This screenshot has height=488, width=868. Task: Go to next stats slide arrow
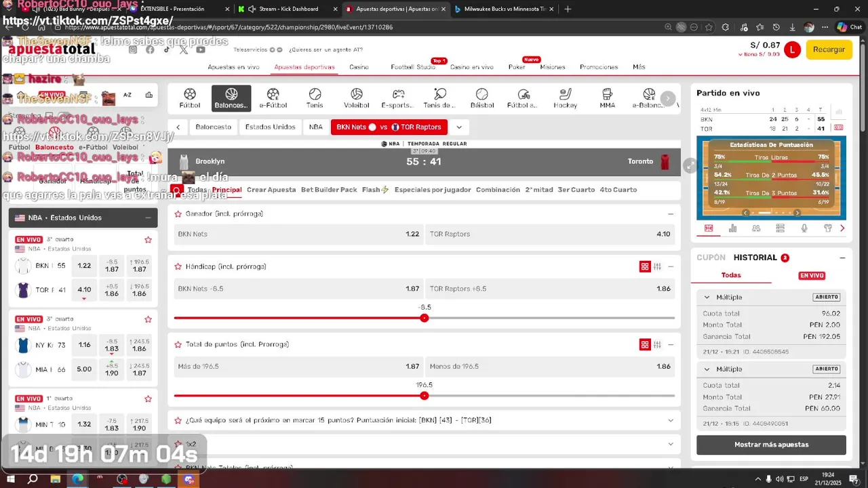point(797,213)
